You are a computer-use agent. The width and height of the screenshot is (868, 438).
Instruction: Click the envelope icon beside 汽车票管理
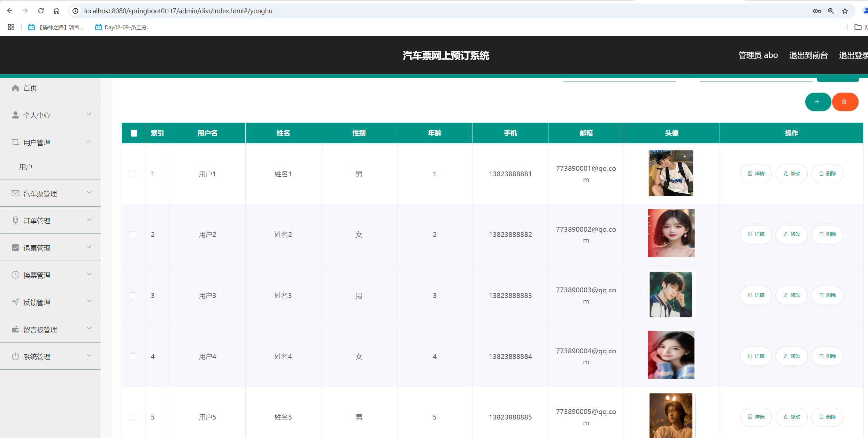click(15, 193)
